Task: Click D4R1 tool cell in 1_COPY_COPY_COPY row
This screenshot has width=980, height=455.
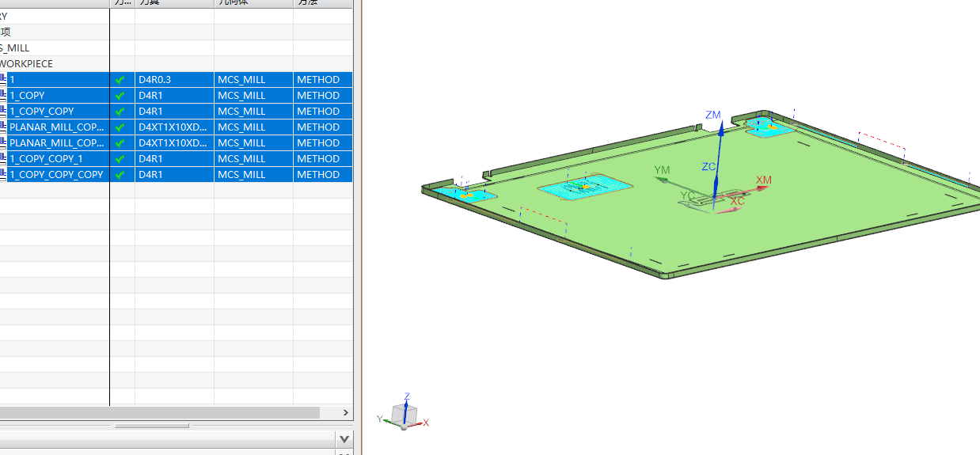Action: pos(174,175)
